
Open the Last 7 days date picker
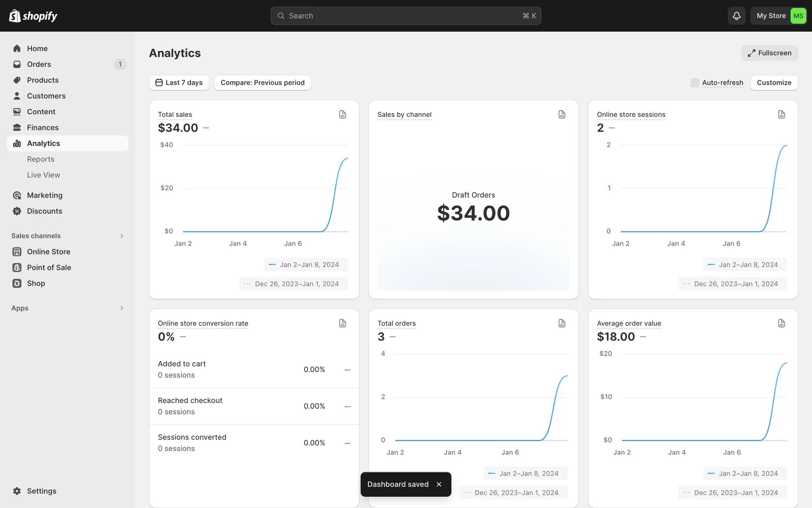coord(179,83)
